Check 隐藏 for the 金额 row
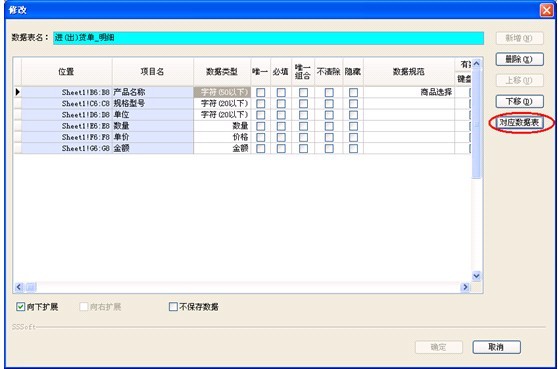558x369 pixels. [x=353, y=148]
